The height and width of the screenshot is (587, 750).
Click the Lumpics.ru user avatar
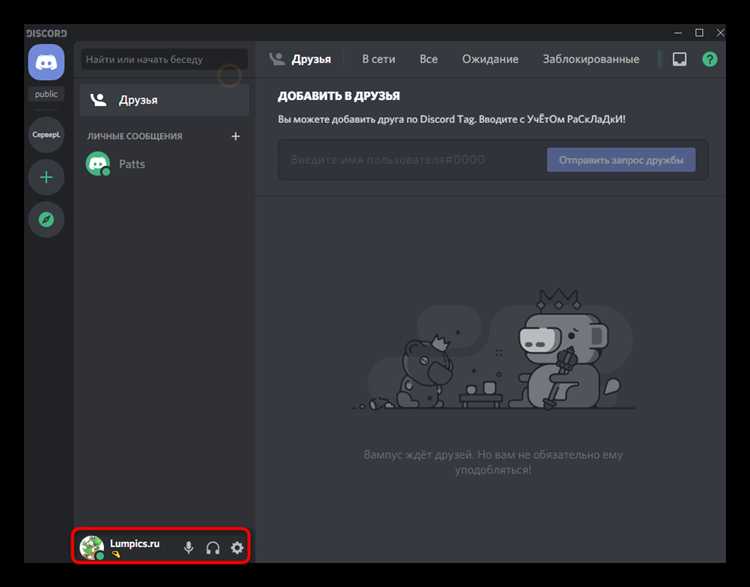tap(91, 547)
